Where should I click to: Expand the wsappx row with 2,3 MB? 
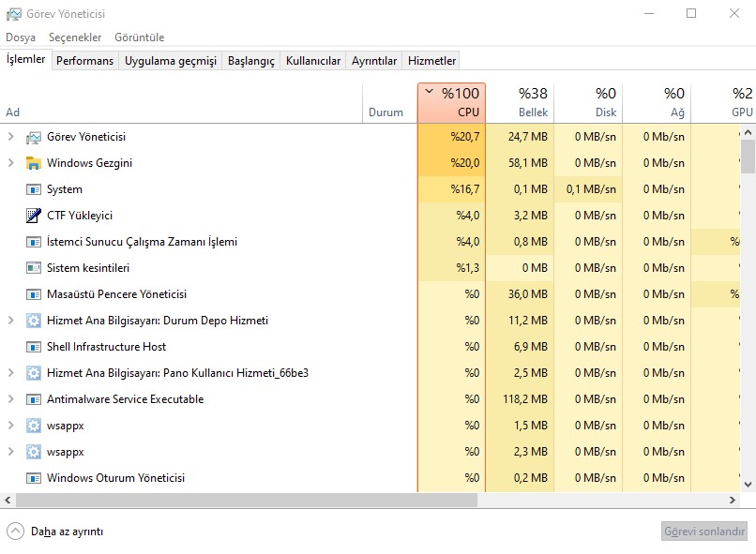[10, 452]
